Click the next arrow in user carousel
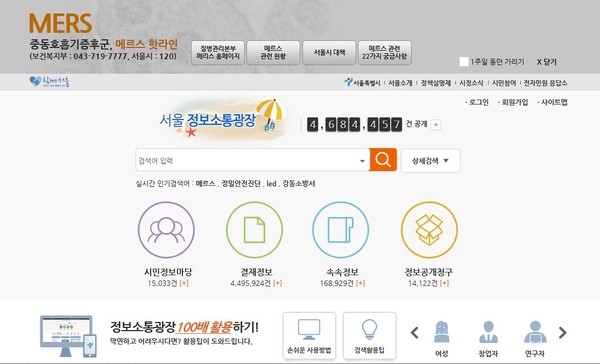The height and width of the screenshot is (364, 600). (x=562, y=333)
